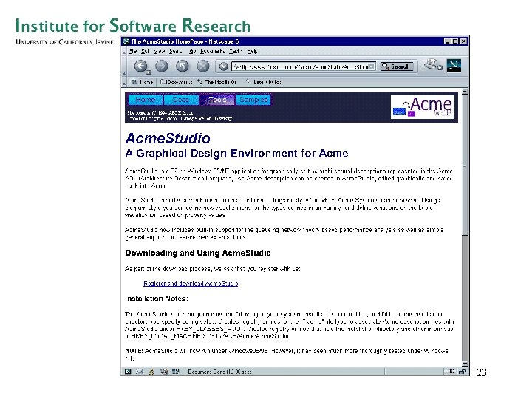This screenshot has height=399, width=532.
Task: Open the Navigator icon in the status bar
Action: tap(128, 372)
